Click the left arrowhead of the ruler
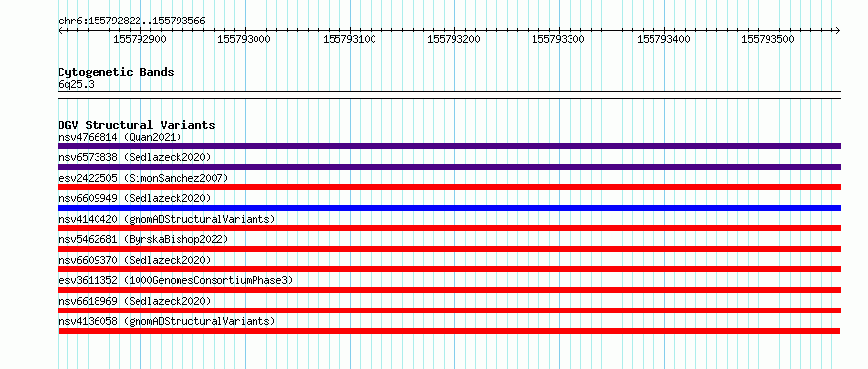 pyautogui.click(x=60, y=30)
